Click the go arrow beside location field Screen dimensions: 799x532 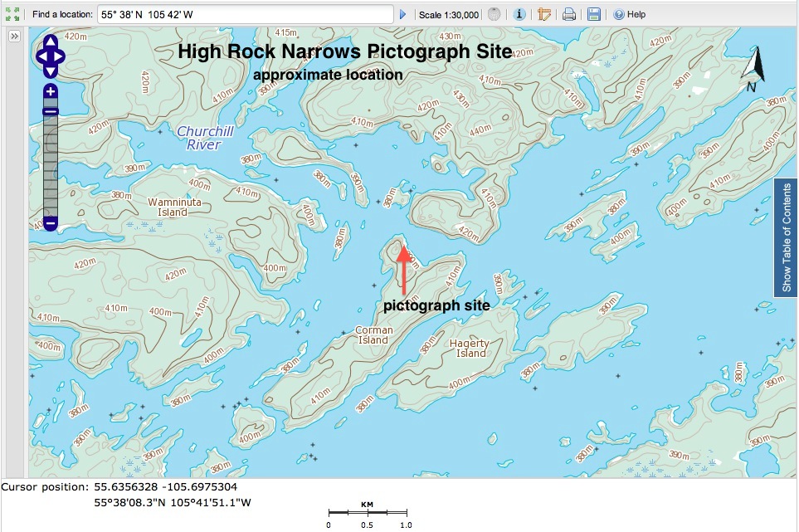point(403,14)
